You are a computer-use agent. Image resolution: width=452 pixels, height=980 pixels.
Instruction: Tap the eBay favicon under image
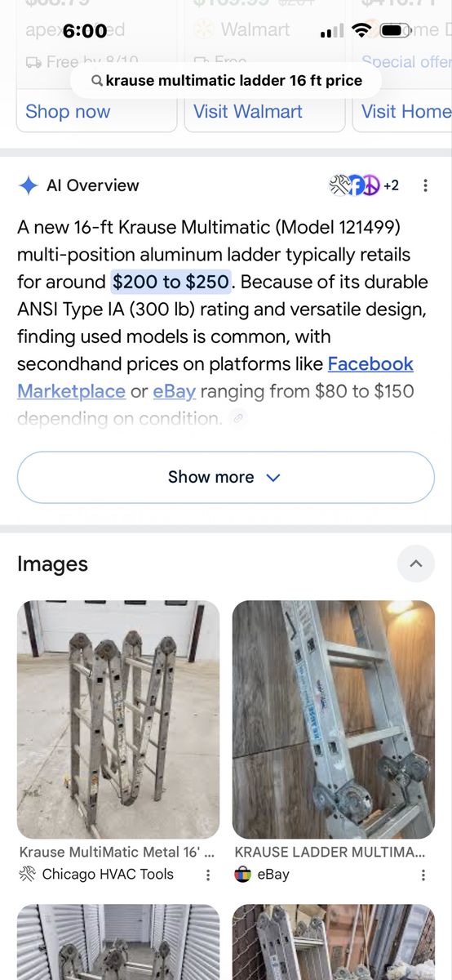click(242, 874)
